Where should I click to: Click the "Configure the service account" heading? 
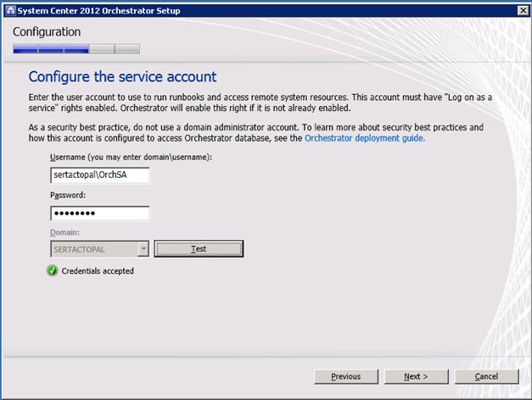(123, 76)
